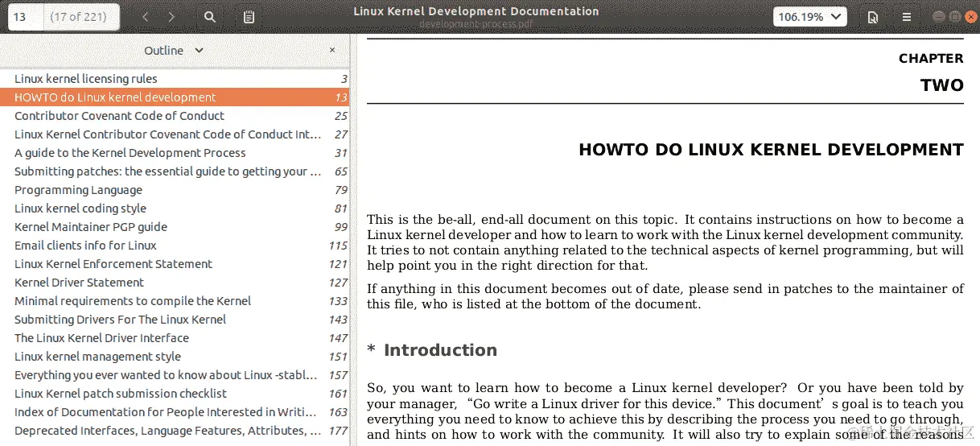Open Deprecated Interfaces, Language Features entry

(x=175, y=431)
